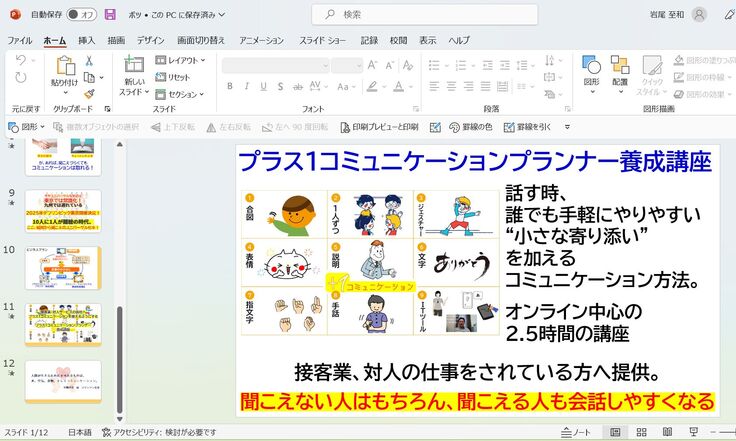Click the 新しいスライド (New Slide) icon
736x441 pixels.
tap(134, 68)
